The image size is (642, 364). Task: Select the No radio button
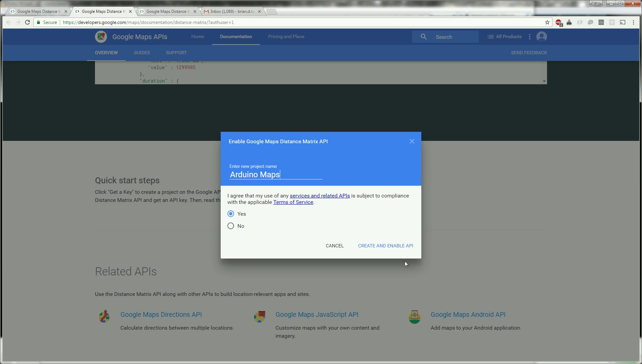[231, 226]
